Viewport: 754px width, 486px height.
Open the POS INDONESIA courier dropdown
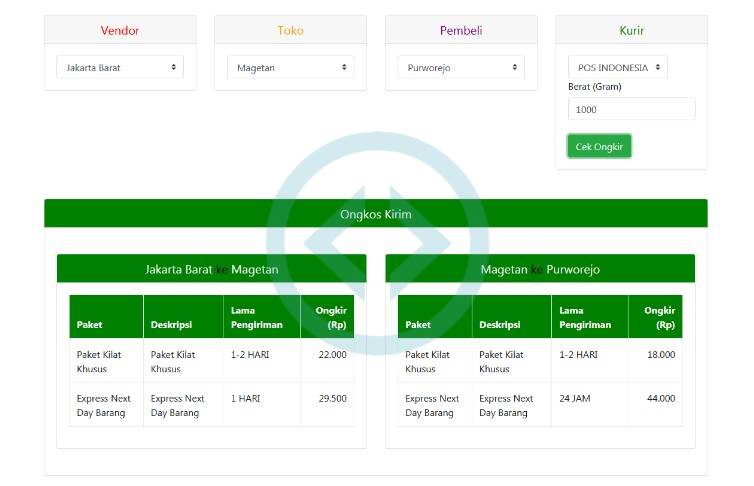pos(617,68)
